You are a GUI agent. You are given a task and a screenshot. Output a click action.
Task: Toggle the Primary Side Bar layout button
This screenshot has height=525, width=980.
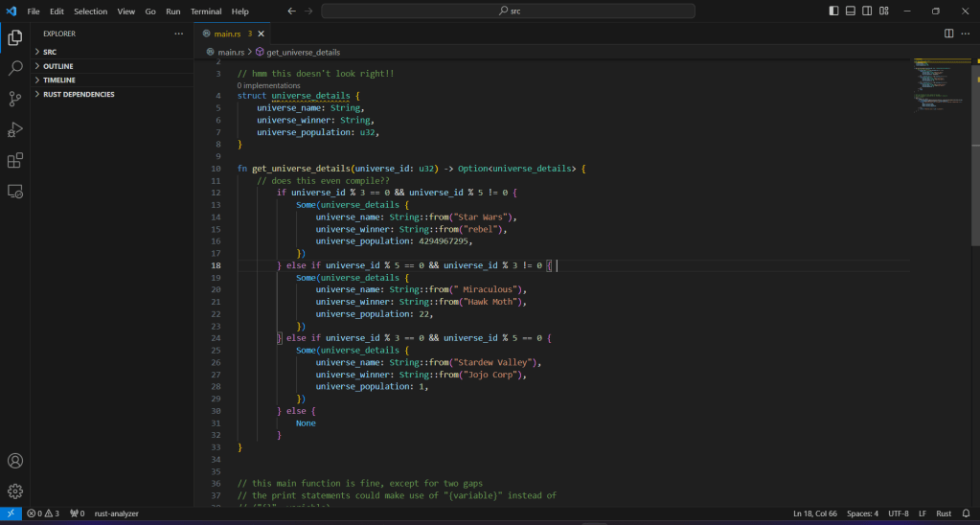click(833, 11)
